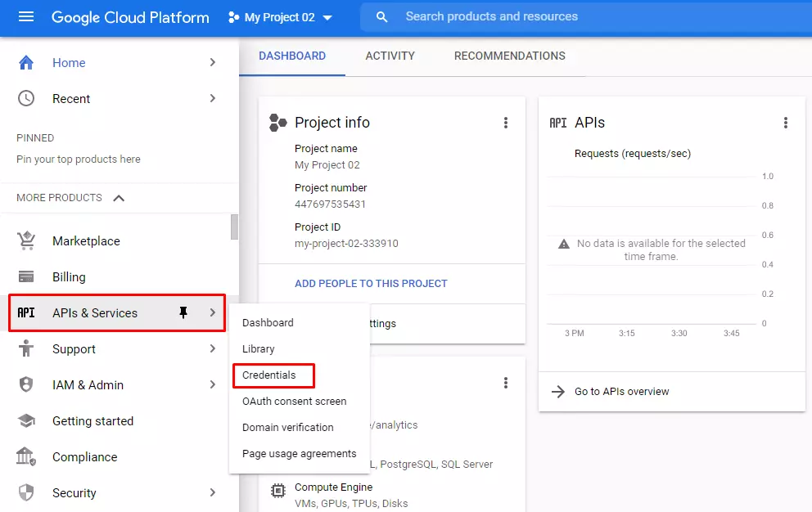This screenshot has height=512, width=812.
Task: Click the Marketplace cart icon
Action: 26,240
